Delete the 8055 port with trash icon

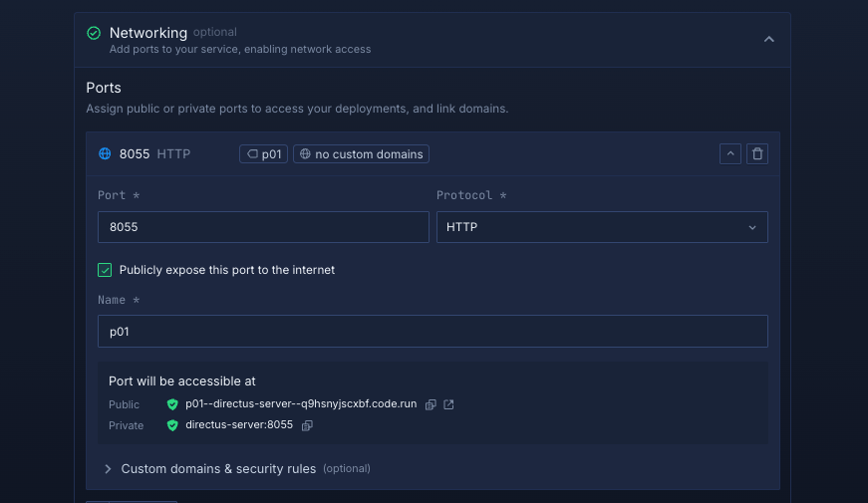click(757, 153)
